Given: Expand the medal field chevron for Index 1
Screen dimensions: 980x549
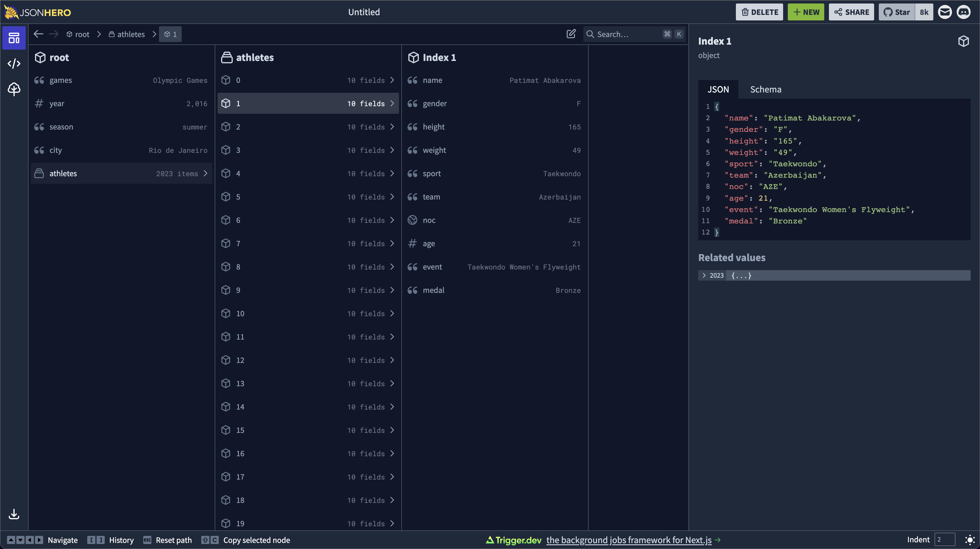Looking at the screenshot, I should (x=578, y=290).
